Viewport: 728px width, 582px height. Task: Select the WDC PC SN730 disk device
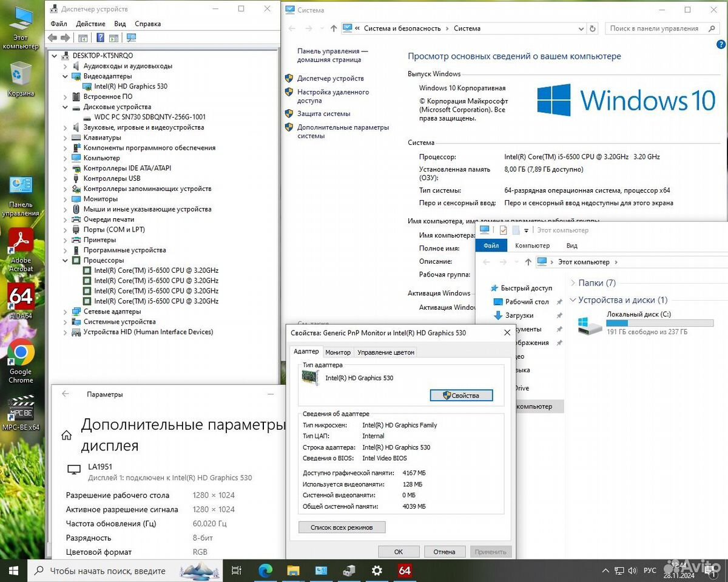coord(150,117)
